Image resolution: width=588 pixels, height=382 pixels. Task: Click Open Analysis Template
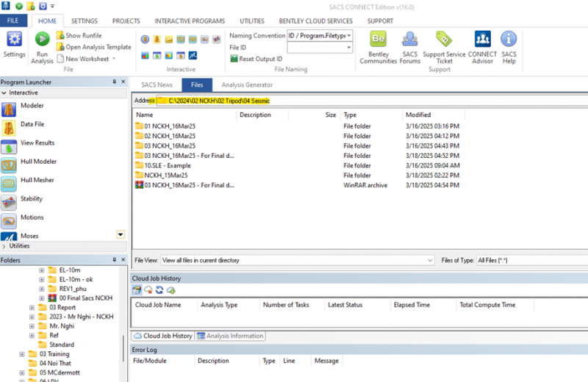(x=94, y=47)
